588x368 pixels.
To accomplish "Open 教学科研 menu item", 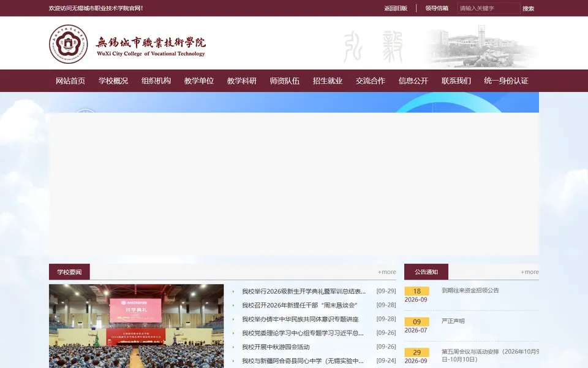I will tap(241, 81).
